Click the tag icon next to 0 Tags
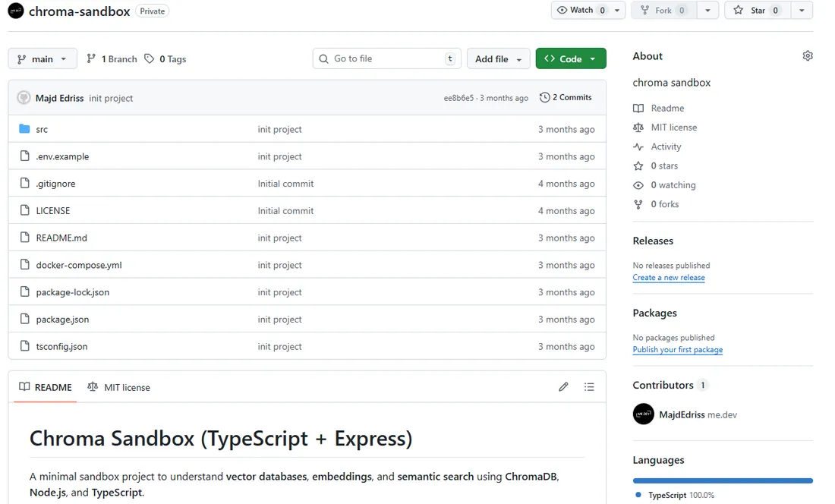Viewport: 835px width, 504px height. pyautogui.click(x=150, y=58)
